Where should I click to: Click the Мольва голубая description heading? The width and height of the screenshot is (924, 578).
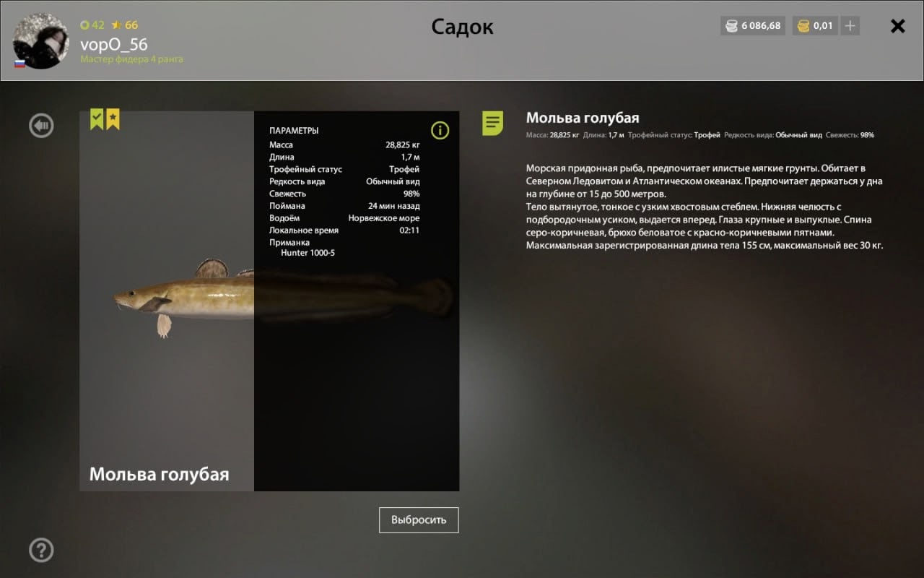[583, 118]
